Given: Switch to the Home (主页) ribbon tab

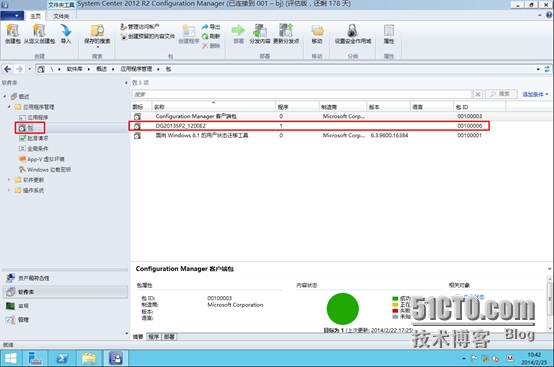Looking at the screenshot, I should pos(35,16).
